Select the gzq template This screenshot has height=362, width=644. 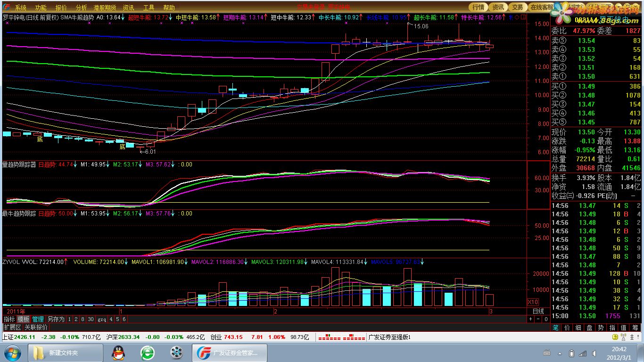102,319
